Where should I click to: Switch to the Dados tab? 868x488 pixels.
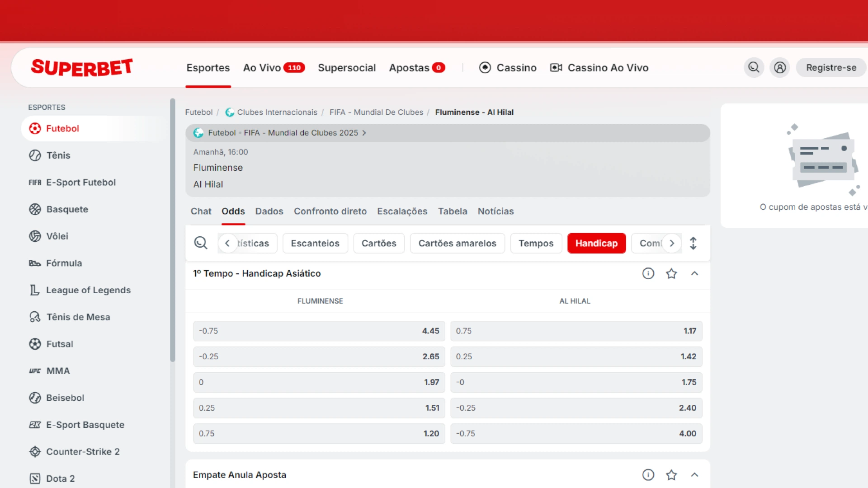(269, 211)
